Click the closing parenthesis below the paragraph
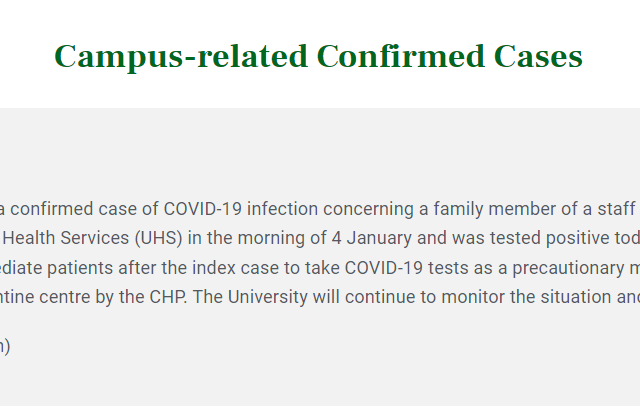This screenshot has height=408, width=640. click(7, 347)
